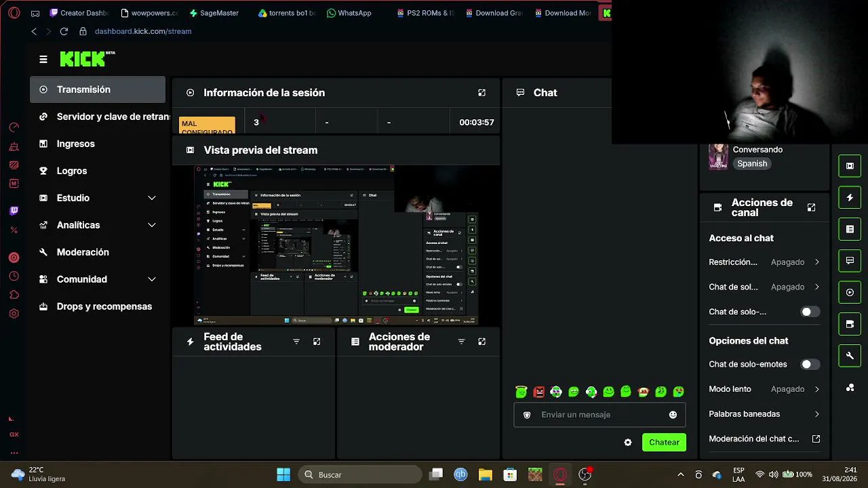Open the Modo lento setting

764,389
